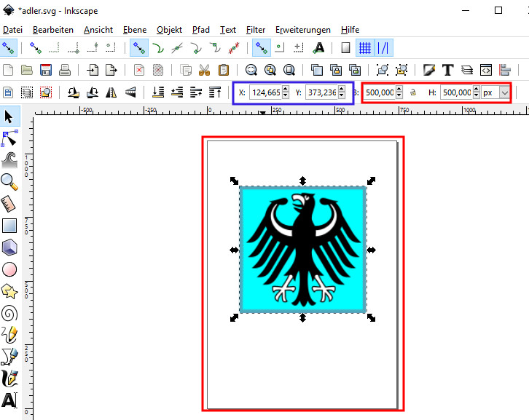Select the Calligraphy tool
This screenshot has width=529, height=420.
pos(9,379)
